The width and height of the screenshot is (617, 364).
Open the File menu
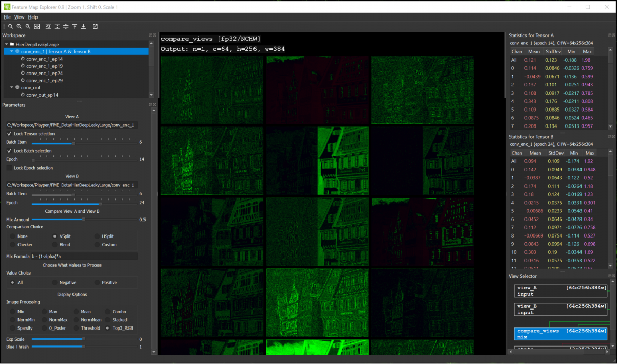point(7,17)
